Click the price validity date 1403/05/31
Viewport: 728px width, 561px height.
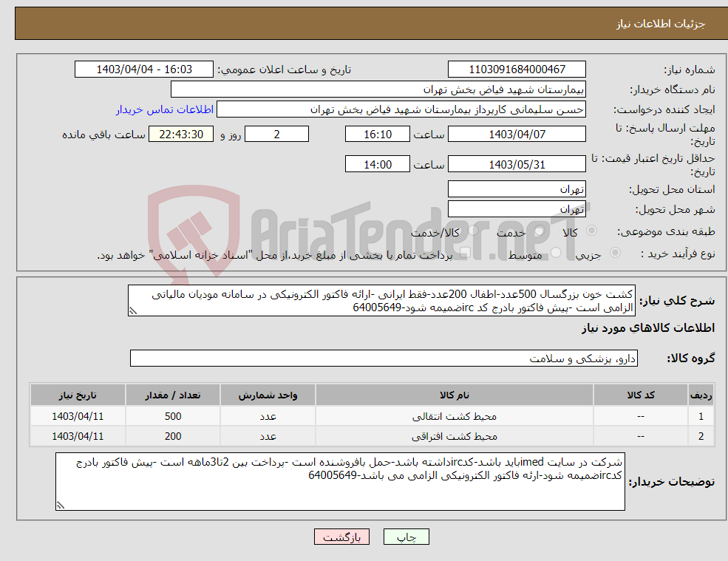tap(517, 164)
